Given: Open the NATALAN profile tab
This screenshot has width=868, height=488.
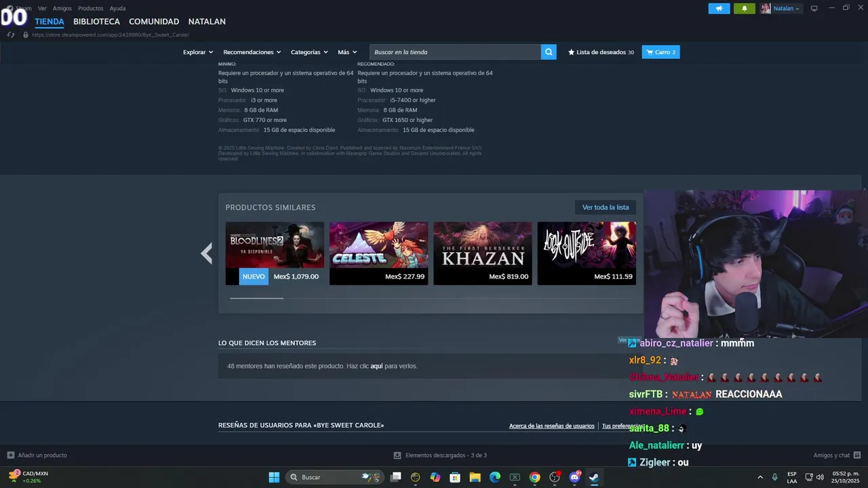Looking at the screenshot, I should click(207, 22).
